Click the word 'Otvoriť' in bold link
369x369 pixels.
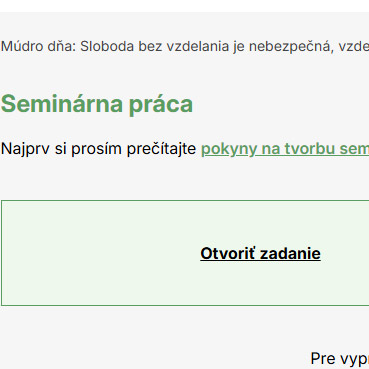pos(228,254)
